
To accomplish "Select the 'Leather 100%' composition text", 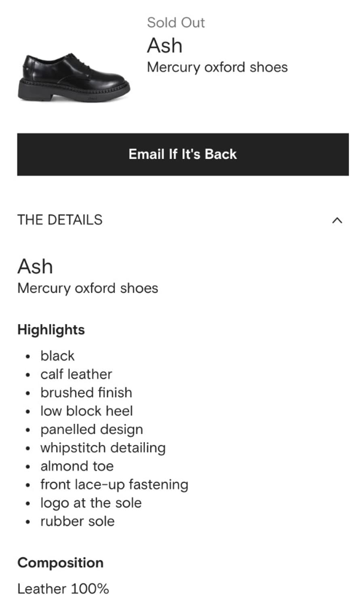I will tap(63, 589).
